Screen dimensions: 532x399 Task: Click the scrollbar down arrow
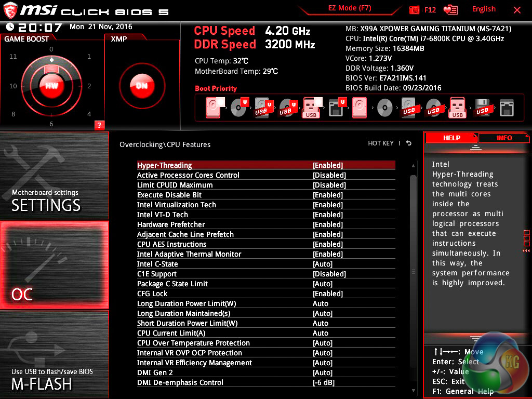(x=413, y=391)
